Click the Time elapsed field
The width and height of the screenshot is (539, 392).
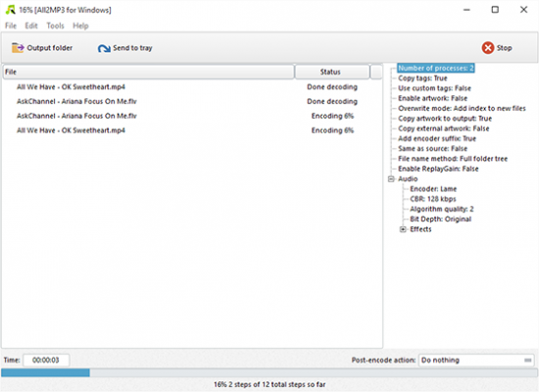tap(46, 360)
